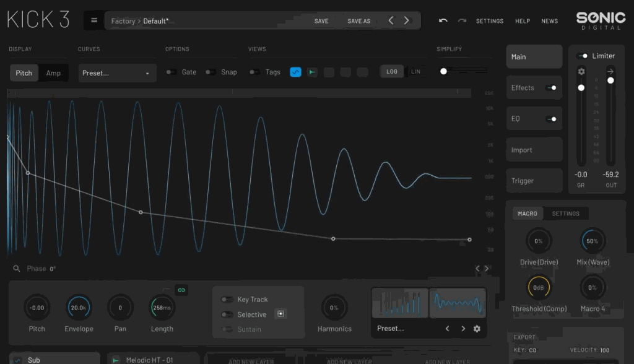Click the Simplify slider handle
Image resolution: width=634 pixels, height=364 pixels.
pyautogui.click(x=443, y=72)
